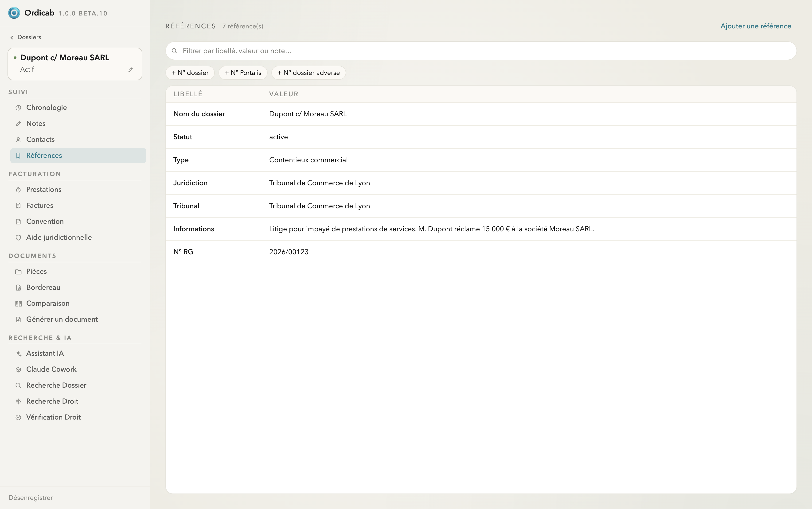Open the Pièces section

tap(78, 271)
